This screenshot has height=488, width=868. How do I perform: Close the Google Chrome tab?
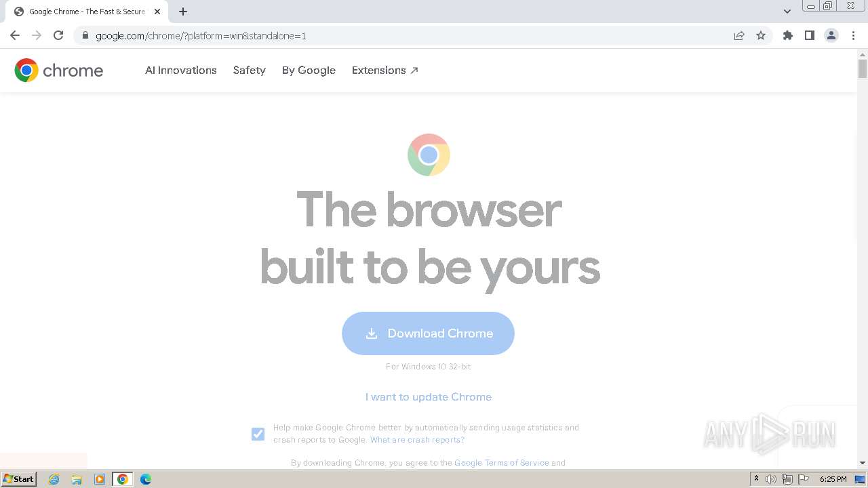pos(157,12)
